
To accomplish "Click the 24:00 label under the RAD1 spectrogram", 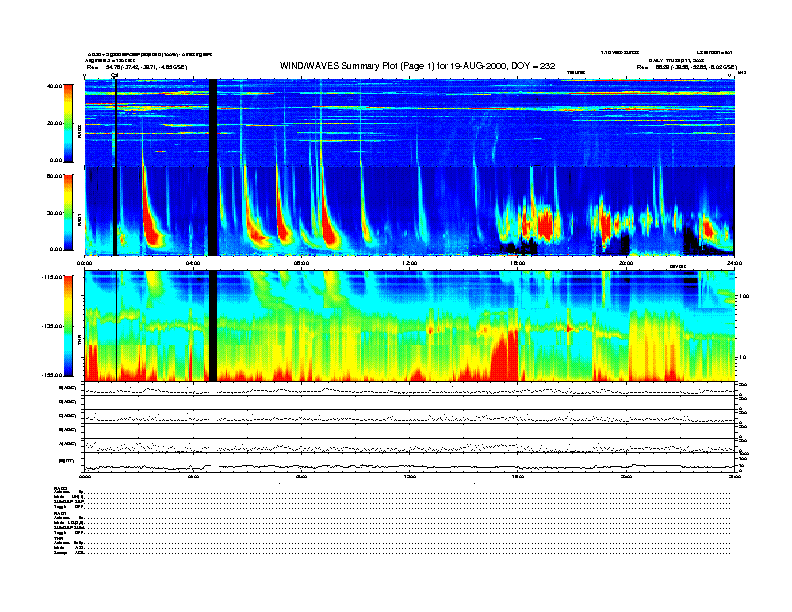I will click(x=734, y=263).
